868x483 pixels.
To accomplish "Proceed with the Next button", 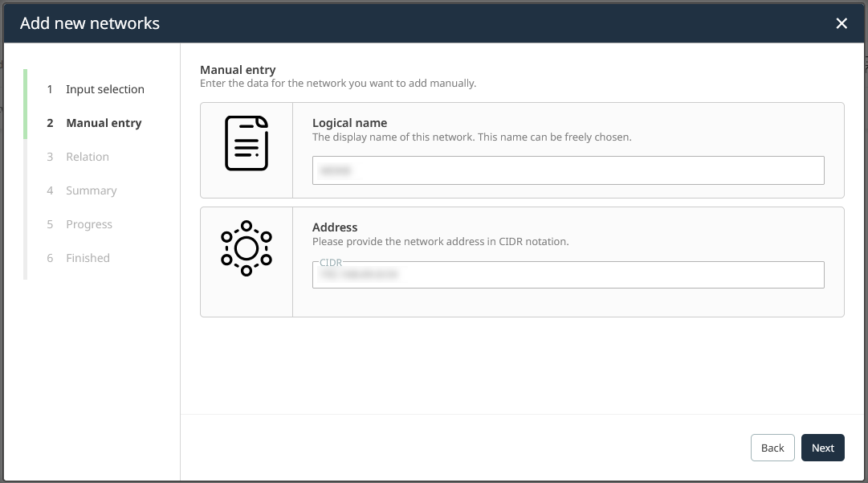I will pyautogui.click(x=822, y=448).
